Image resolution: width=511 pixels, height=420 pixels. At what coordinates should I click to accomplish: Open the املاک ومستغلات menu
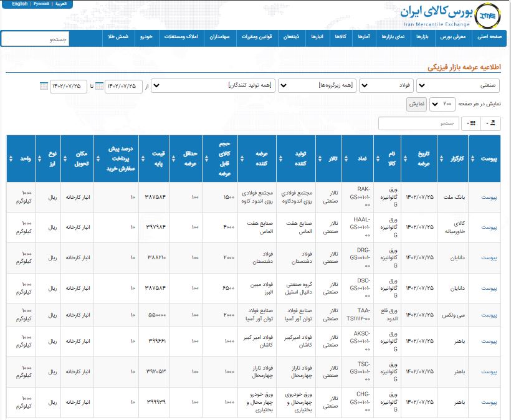[181, 37]
